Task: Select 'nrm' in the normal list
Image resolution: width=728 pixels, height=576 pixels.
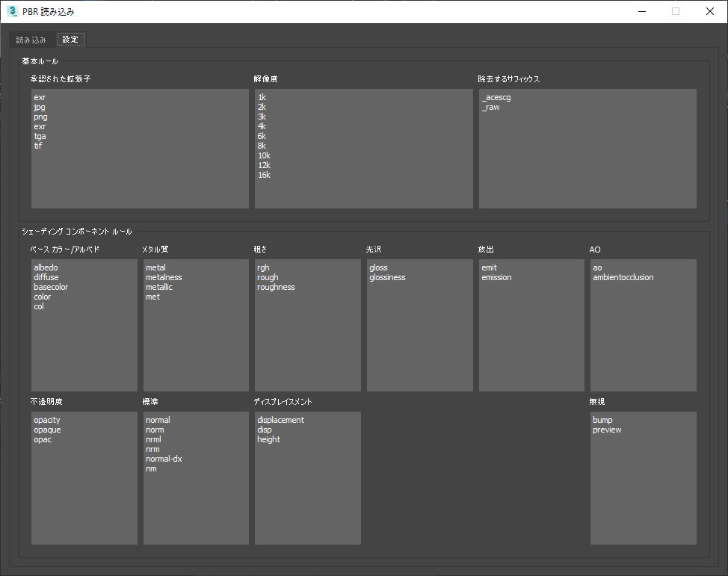Action: pyautogui.click(x=152, y=449)
